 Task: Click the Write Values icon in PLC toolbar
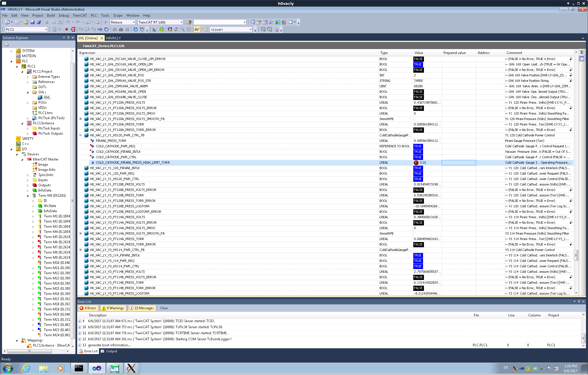[114, 29]
